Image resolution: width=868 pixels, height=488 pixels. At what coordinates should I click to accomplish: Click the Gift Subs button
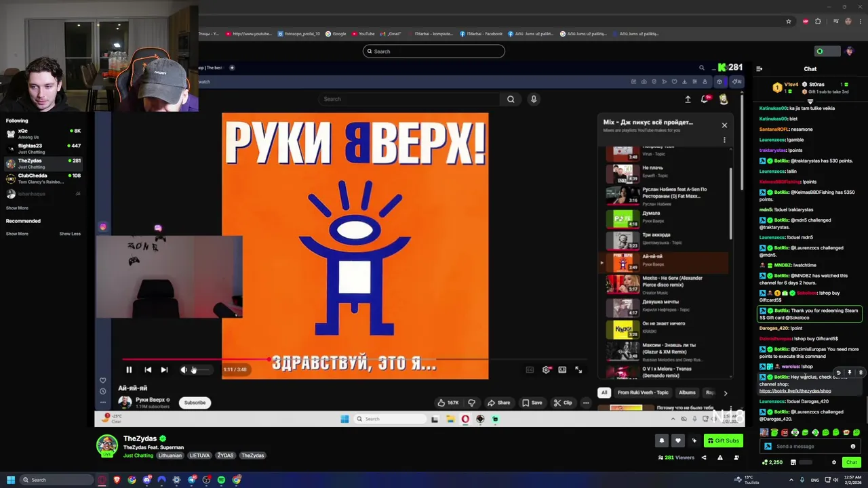coord(723,441)
